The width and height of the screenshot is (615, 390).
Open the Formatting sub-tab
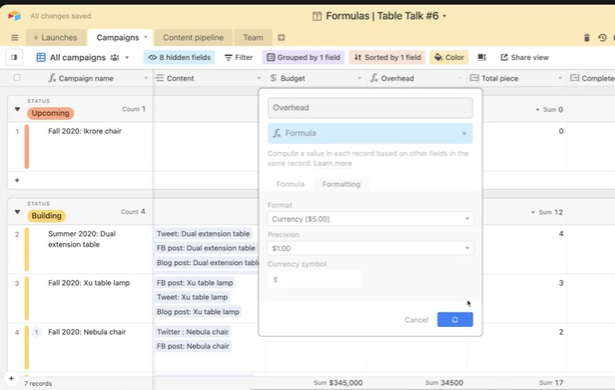pyautogui.click(x=341, y=184)
